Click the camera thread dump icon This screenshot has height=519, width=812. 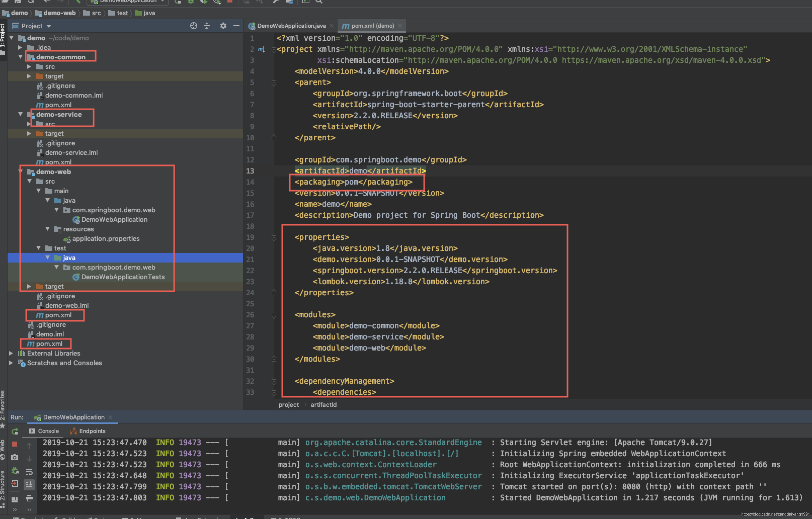click(x=15, y=457)
